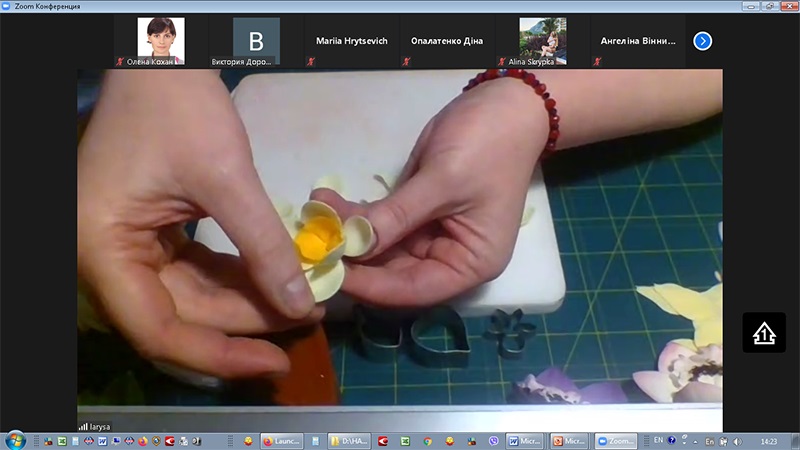
Task: Click the Zoom taskbar button
Action: 616,440
